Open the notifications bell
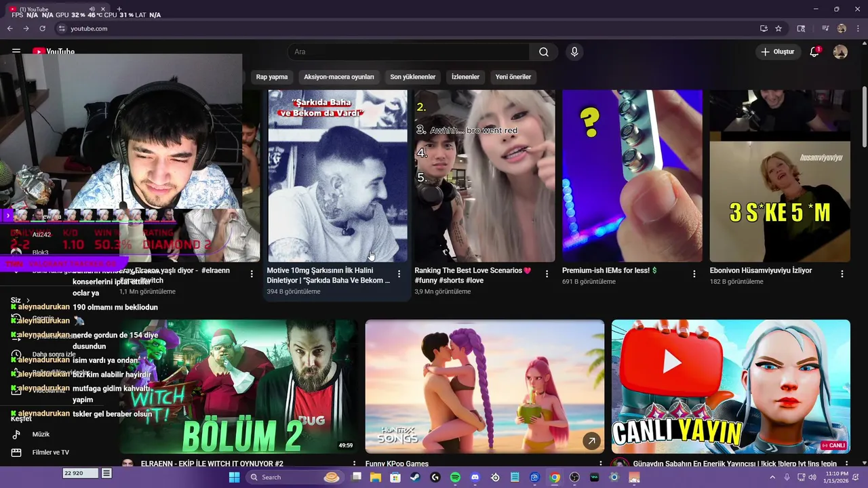The height and width of the screenshot is (488, 868). pos(814,52)
